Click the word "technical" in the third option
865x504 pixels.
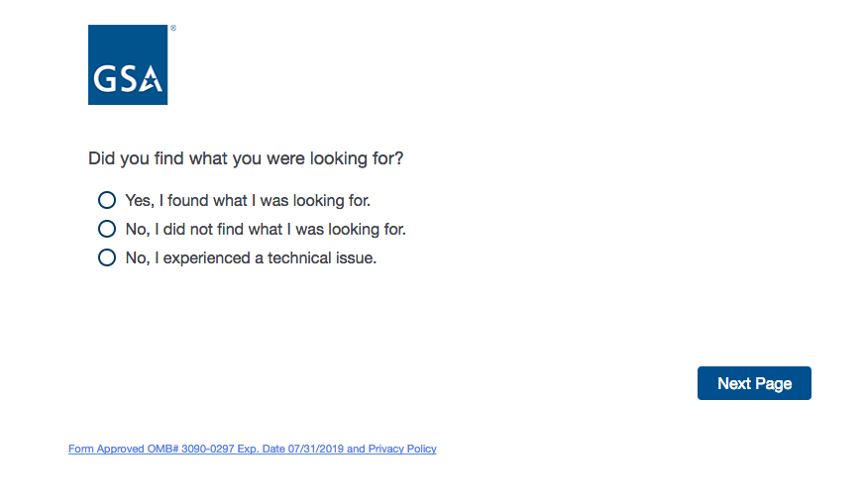300,258
